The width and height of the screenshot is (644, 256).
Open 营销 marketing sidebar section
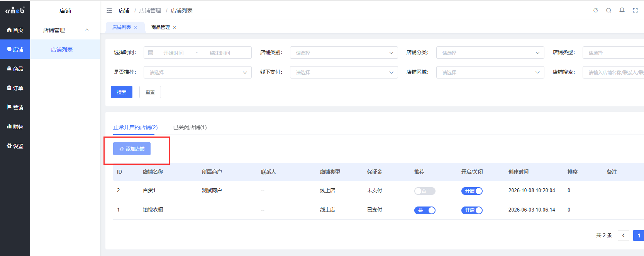tap(15, 107)
